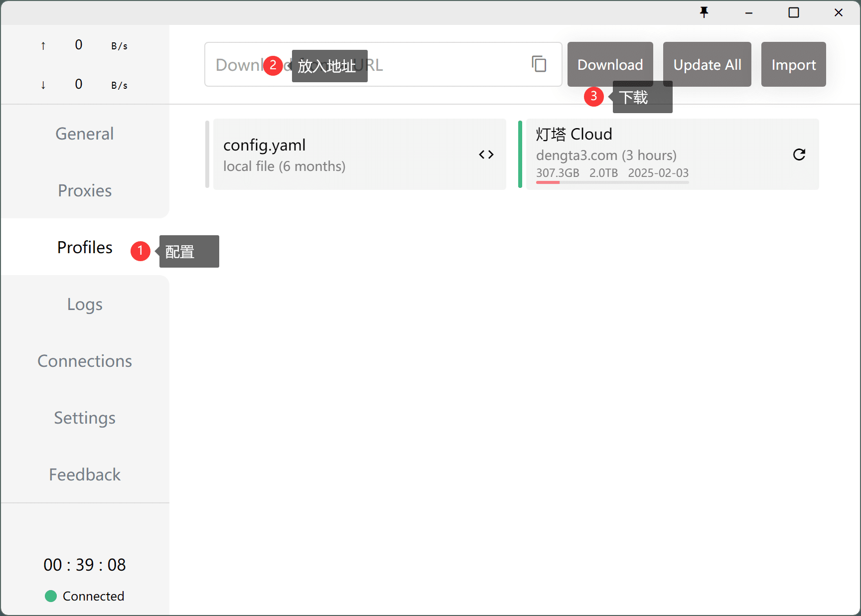
Task: Open the Settings page
Action: click(x=85, y=418)
